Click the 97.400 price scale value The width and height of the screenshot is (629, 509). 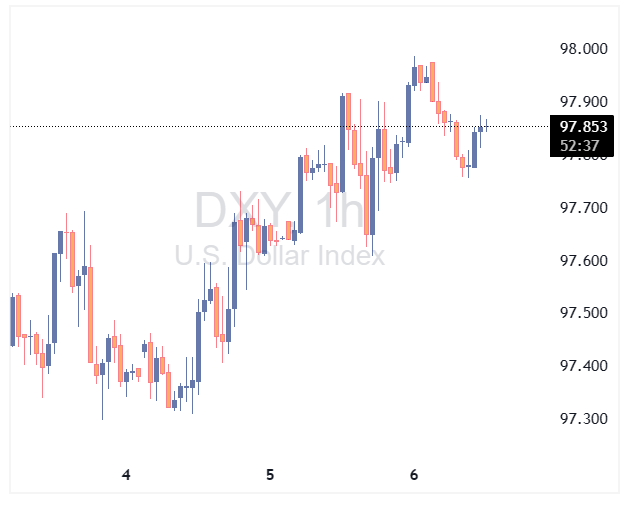tap(584, 365)
